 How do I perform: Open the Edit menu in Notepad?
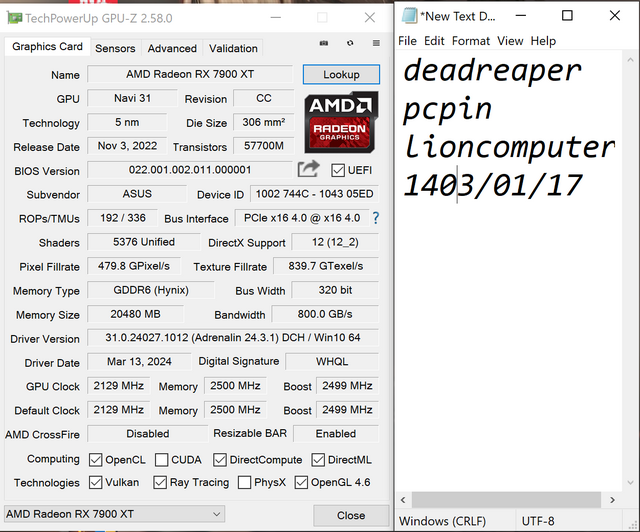tap(434, 41)
